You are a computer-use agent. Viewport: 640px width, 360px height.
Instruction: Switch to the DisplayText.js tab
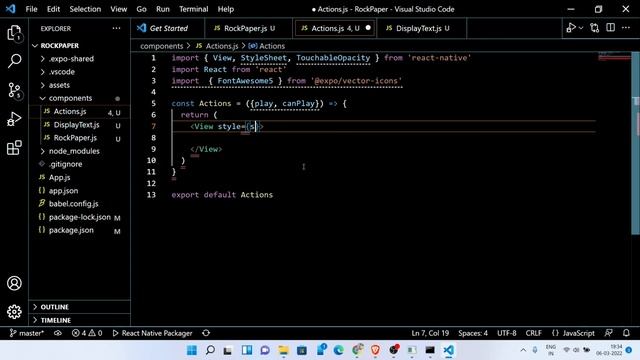coord(422,28)
